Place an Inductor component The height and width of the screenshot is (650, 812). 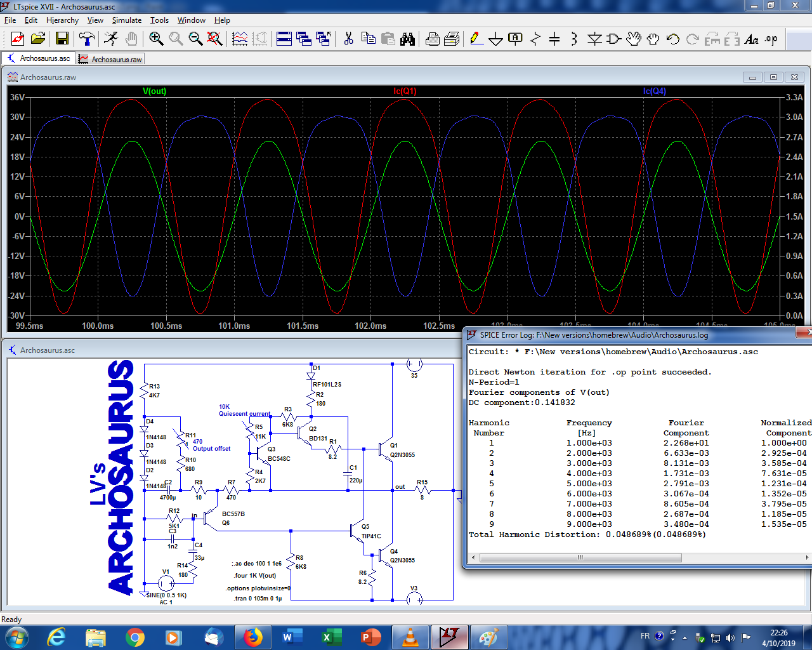coord(574,39)
